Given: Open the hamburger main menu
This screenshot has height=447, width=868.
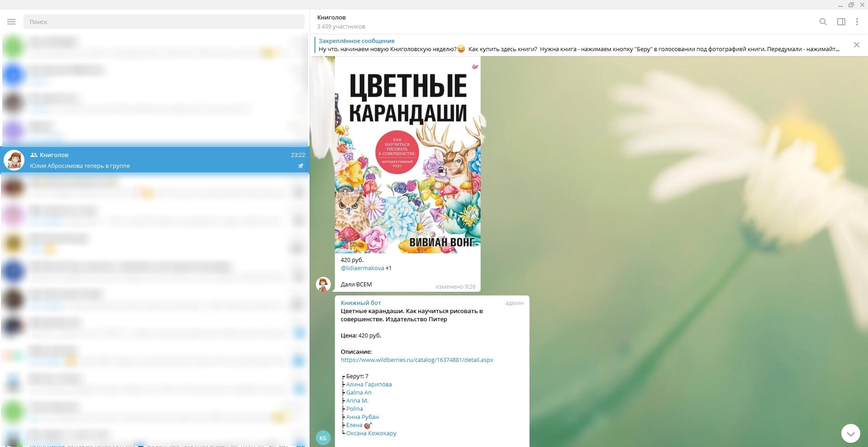Looking at the screenshot, I should coord(11,22).
